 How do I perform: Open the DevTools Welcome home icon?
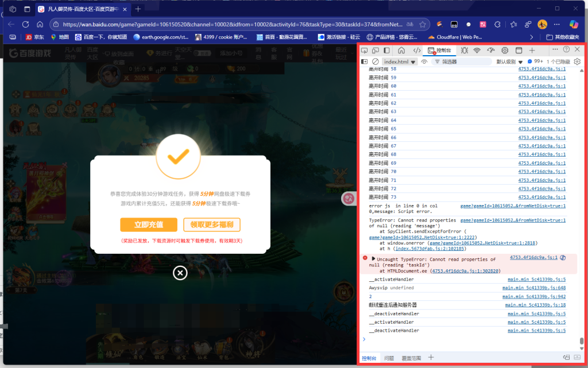point(401,50)
